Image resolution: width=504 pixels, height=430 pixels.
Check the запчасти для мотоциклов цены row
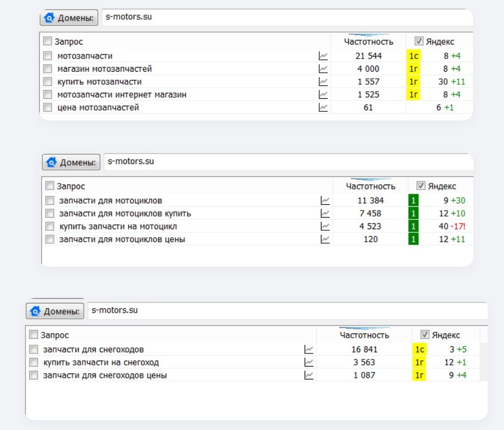(49, 239)
